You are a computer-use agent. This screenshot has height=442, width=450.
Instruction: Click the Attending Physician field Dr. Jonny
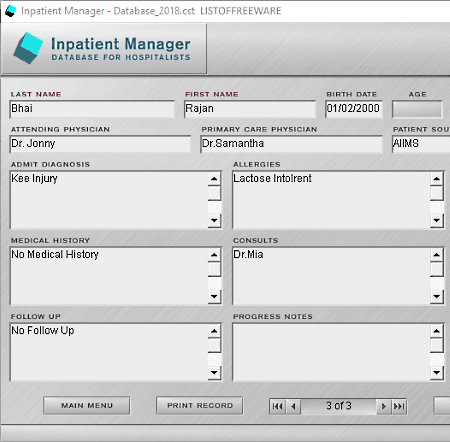tap(100, 144)
